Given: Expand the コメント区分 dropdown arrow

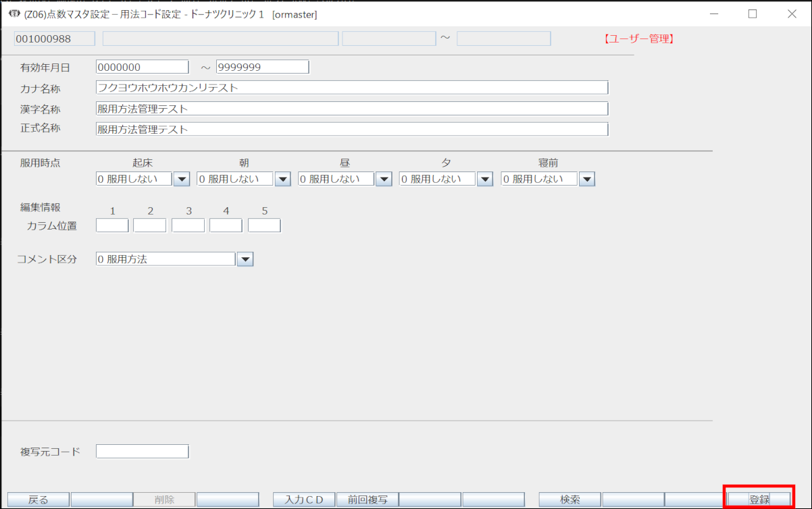Looking at the screenshot, I should tap(245, 259).
